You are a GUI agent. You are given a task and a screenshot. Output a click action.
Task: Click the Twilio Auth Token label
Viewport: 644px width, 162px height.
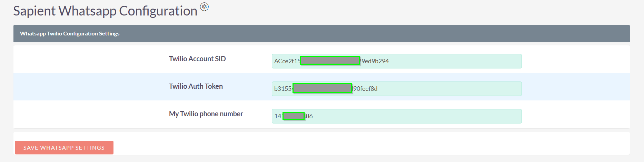[x=196, y=86]
